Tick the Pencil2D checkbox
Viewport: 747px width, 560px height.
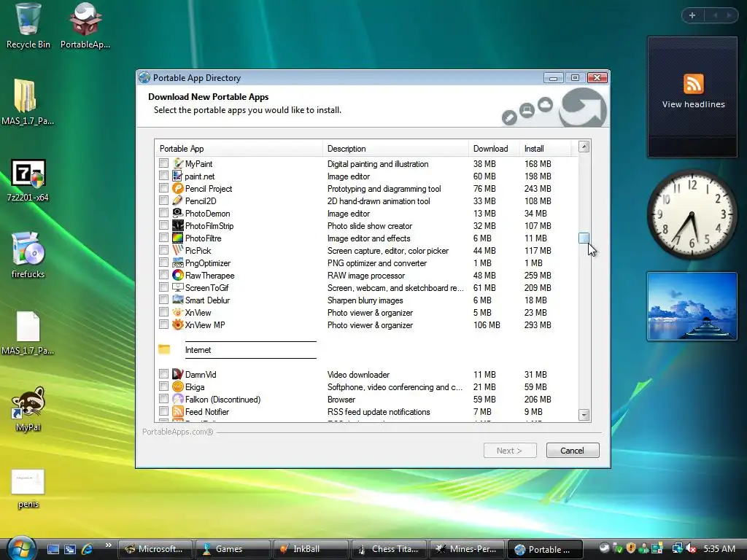click(x=164, y=201)
